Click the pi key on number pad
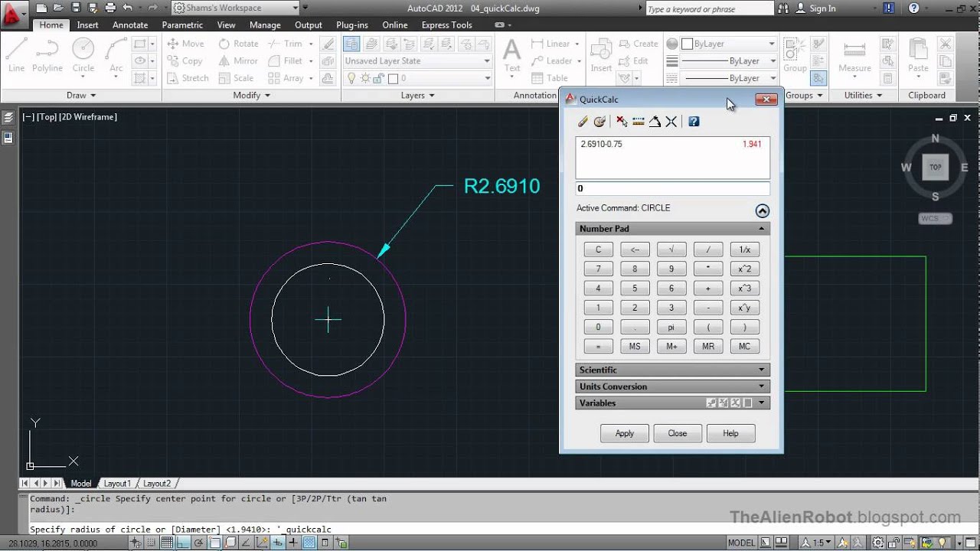This screenshot has height=551, width=980. [671, 327]
